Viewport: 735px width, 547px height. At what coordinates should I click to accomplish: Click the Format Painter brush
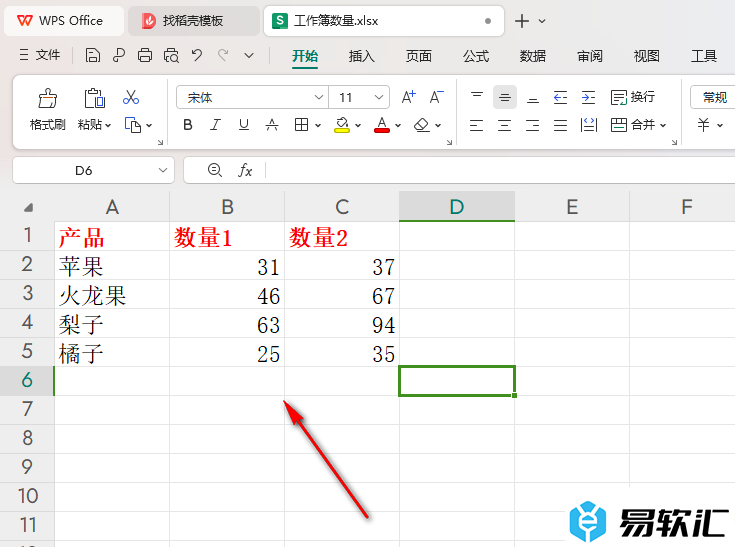[x=47, y=98]
